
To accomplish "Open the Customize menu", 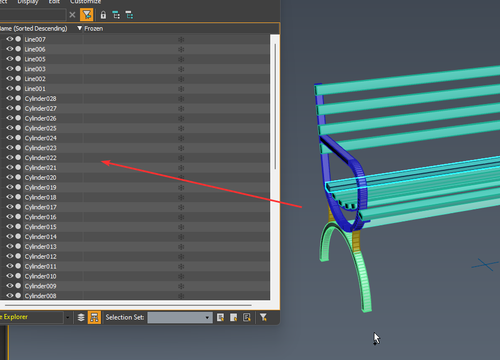I will point(85,2).
